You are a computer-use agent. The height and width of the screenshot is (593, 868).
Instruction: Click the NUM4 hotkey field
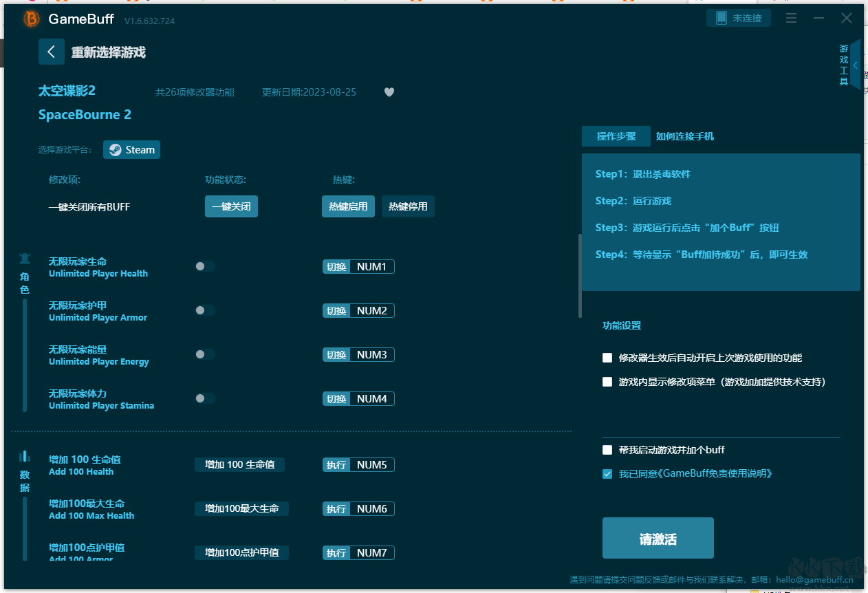(372, 399)
